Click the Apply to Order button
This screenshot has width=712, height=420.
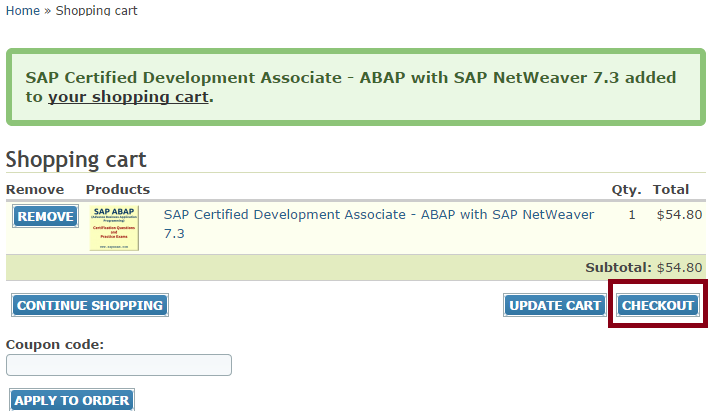point(72,400)
